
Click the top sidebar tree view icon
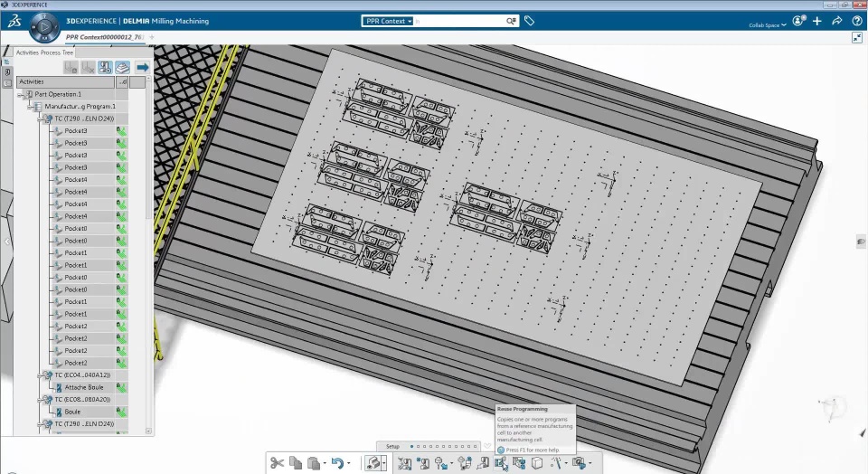[x=7, y=62]
